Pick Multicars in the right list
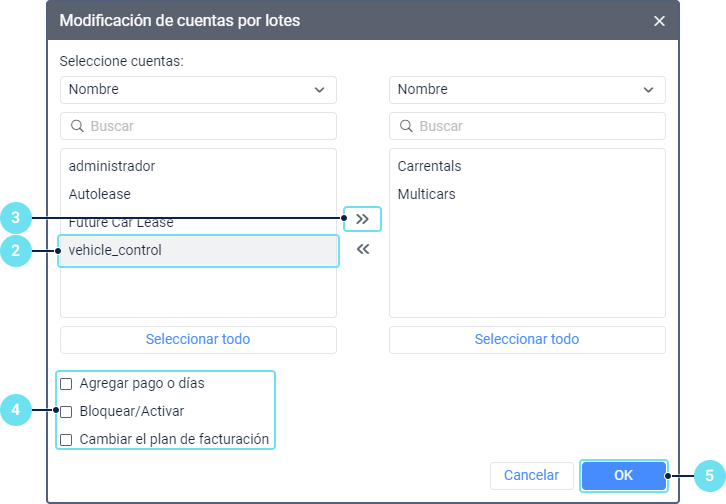This screenshot has height=504, width=726. tap(426, 194)
